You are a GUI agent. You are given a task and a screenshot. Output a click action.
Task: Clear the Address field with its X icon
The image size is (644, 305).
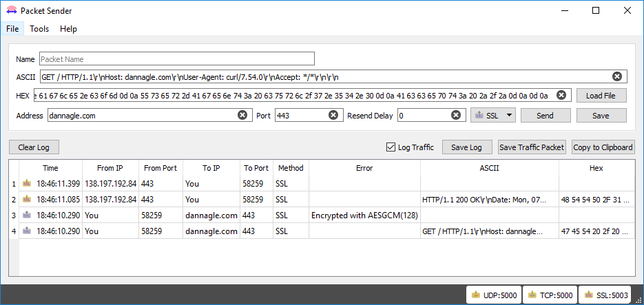coord(242,116)
